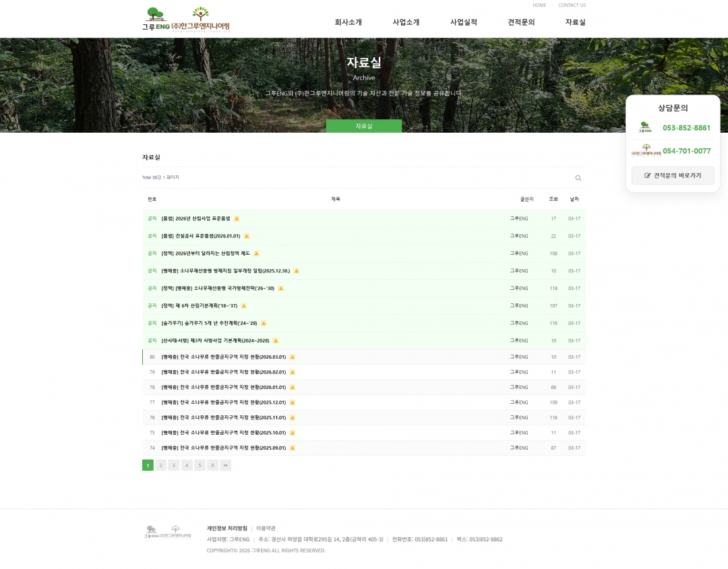This screenshot has height=569, width=728.
Task: Click file icon on post number 76
Action: pos(293,417)
